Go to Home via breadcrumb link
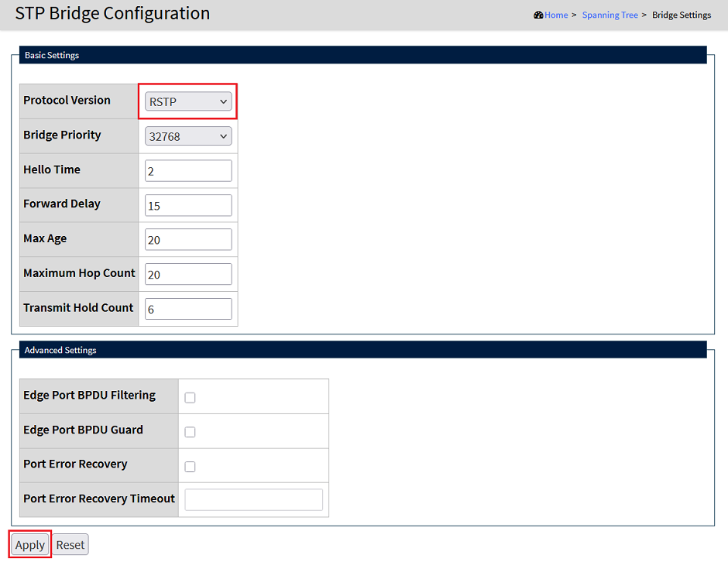The image size is (728, 562). (556, 15)
